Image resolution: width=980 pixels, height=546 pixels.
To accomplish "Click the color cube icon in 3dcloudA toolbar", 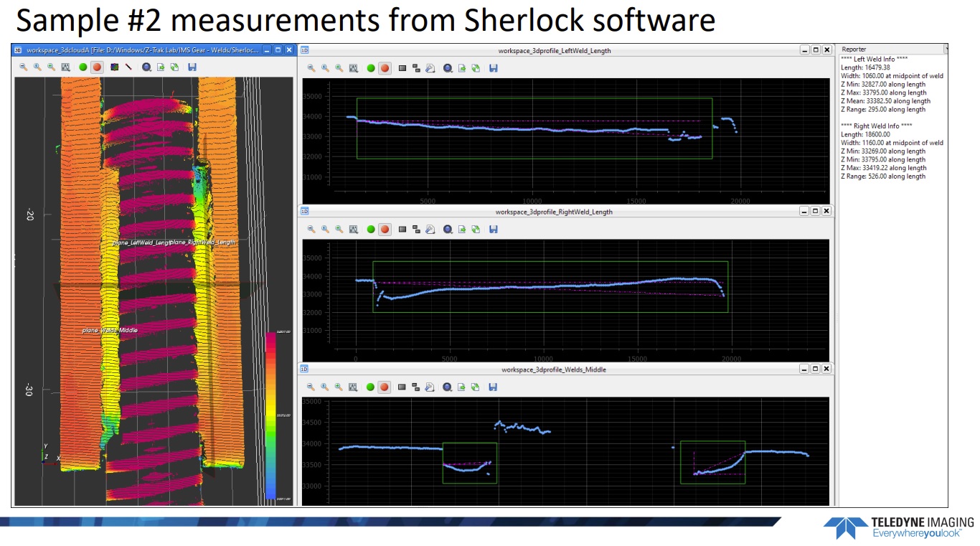I will (115, 67).
